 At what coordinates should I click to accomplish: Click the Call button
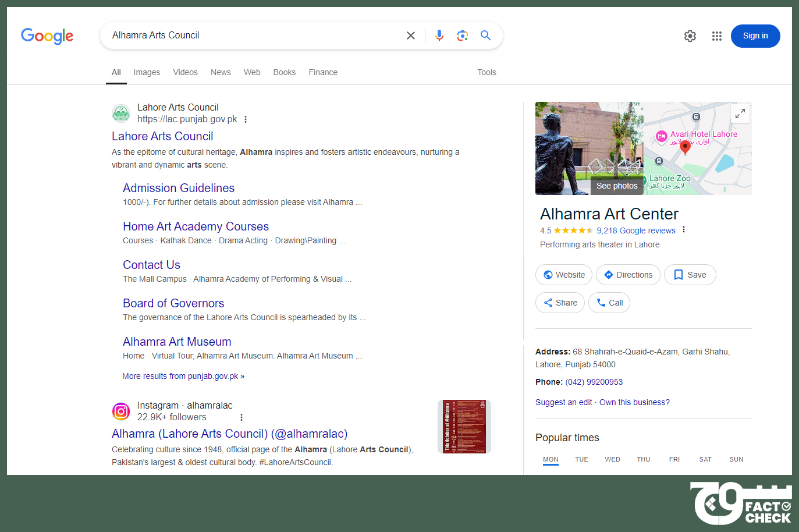(x=609, y=303)
